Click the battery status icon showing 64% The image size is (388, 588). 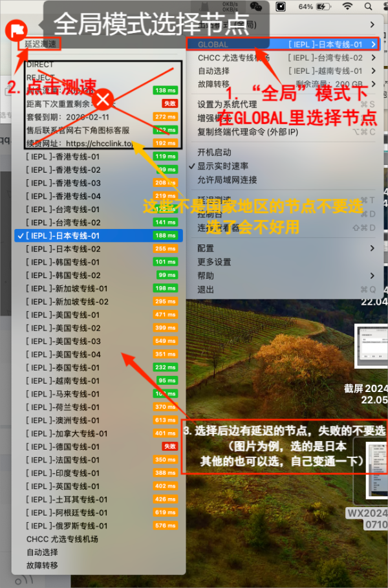point(323,6)
